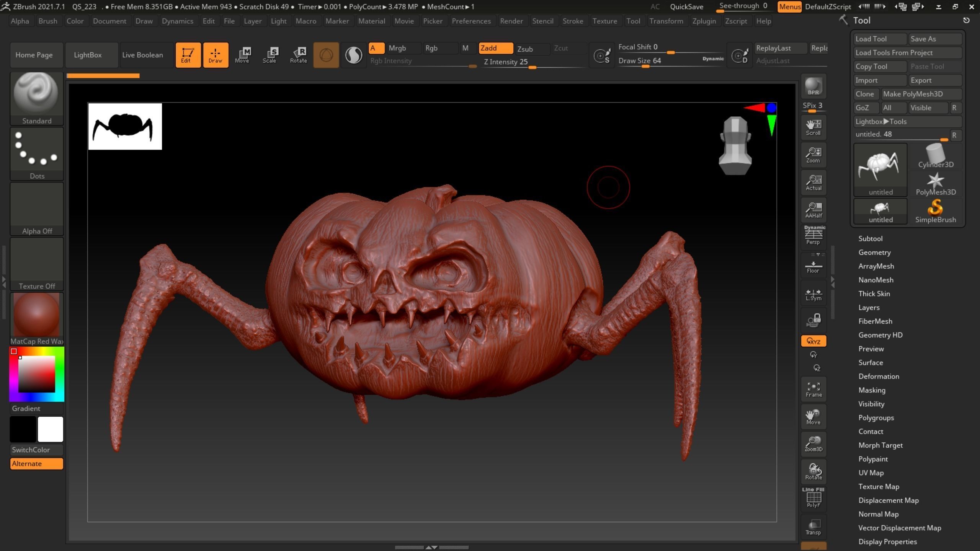The height and width of the screenshot is (551, 980).
Task: Click the right shelf Rotate icon
Action: click(x=813, y=471)
